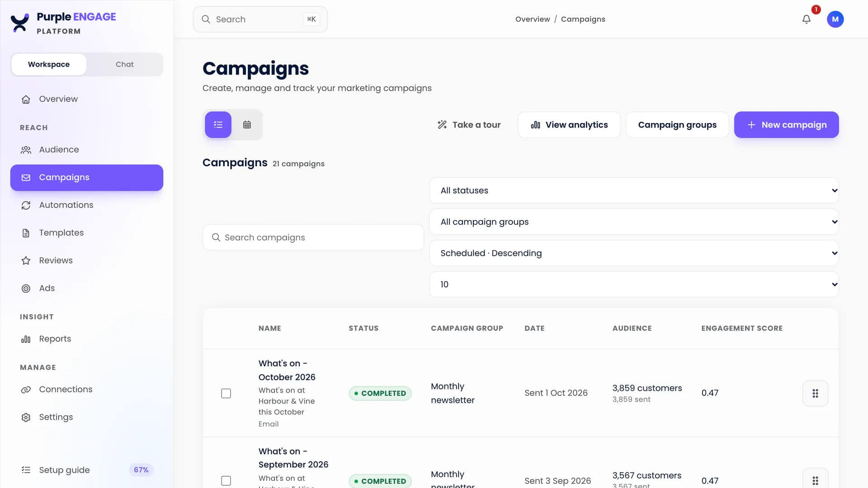Click 3,859 customers audience cell

click(647, 388)
